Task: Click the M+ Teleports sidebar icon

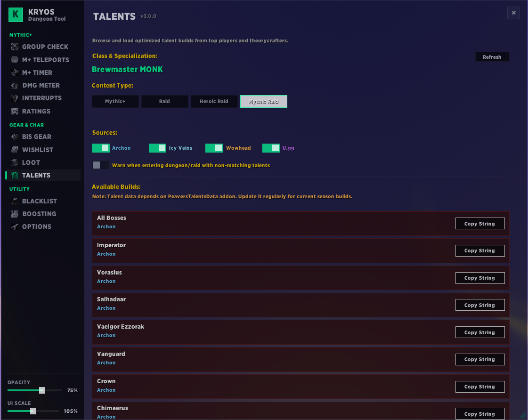Action: point(15,60)
